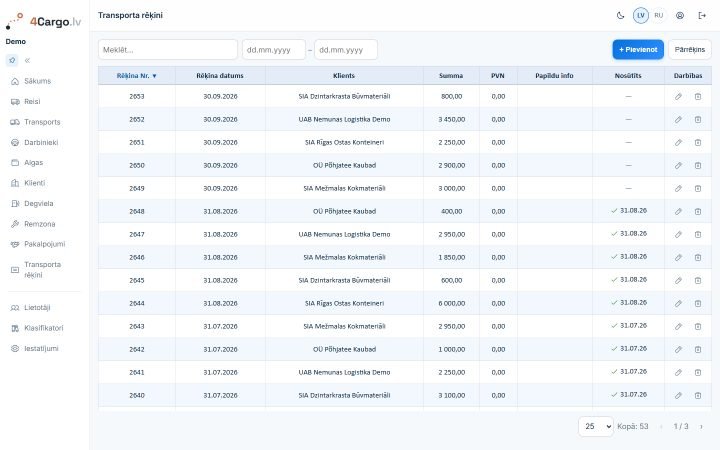The width and height of the screenshot is (720, 450).
Task: Click sent date 31.08.26 in row 2648
Action: pyautogui.click(x=629, y=211)
